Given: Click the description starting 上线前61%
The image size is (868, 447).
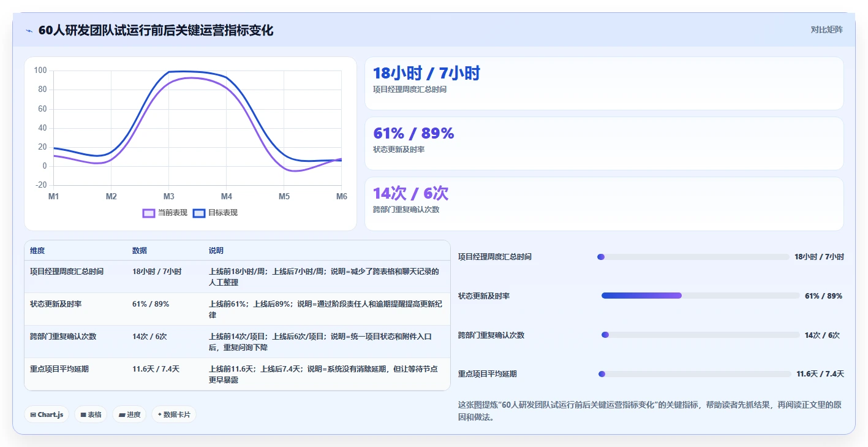Looking at the screenshot, I should tap(324, 309).
